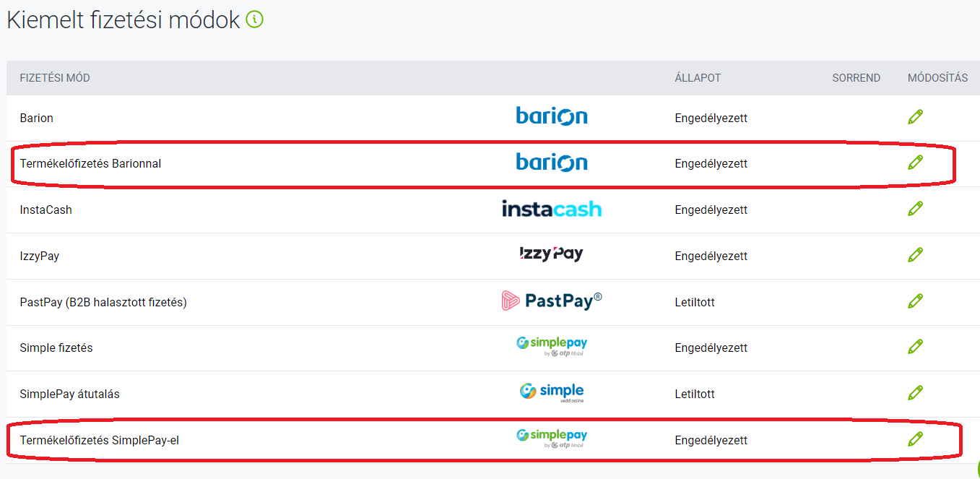Image resolution: width=980 pixels, height=479 pixels.
Task: Click the Letiltott status of SimplePay átutalás
Action: coord(695,394)
